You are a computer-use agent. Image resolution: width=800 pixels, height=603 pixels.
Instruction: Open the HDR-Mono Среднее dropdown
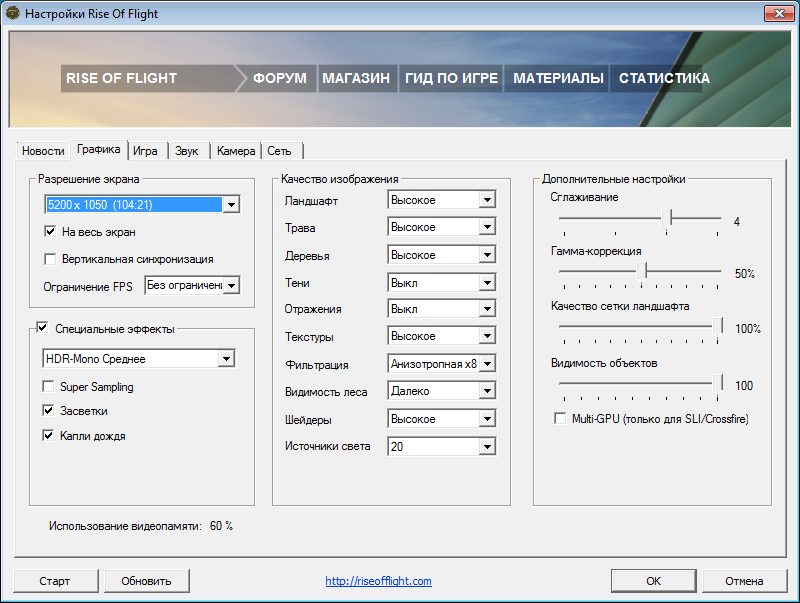139,359
